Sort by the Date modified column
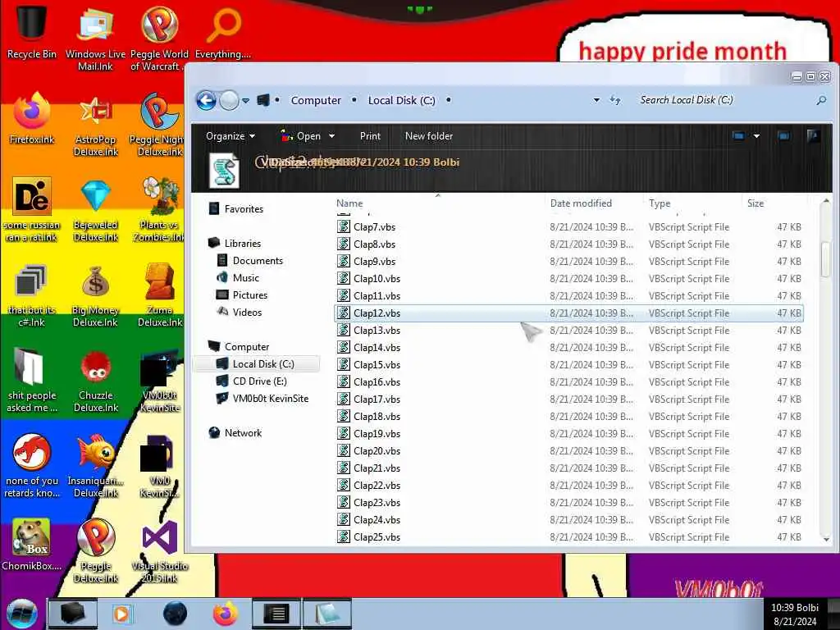 point(581,203)
